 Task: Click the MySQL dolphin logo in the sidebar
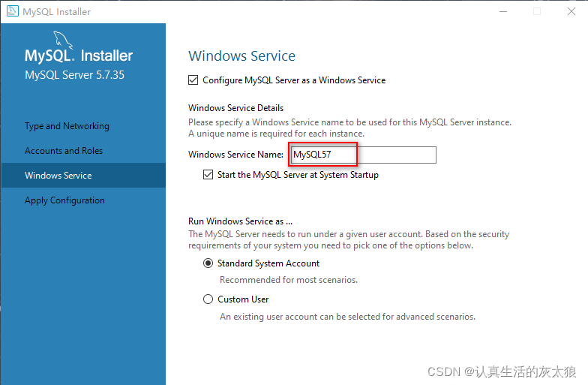(62, 39)
